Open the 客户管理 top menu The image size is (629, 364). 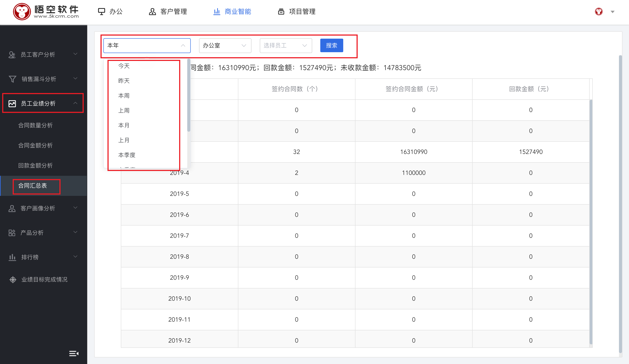pyautogui.click(x=168, y=12)
